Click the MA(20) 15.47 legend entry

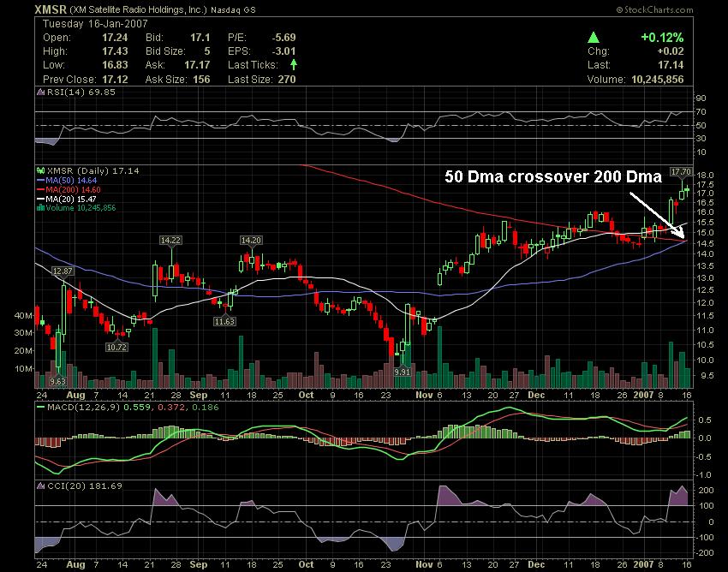click(x=71, y=200)
